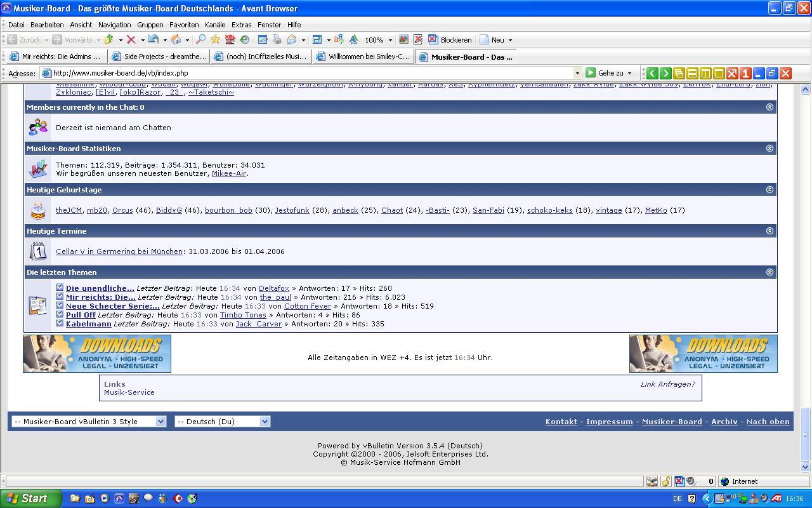Click the Stop loading red X icon
Image resolution: width=812 pixels, height=508 pixels.
point(131,39)
